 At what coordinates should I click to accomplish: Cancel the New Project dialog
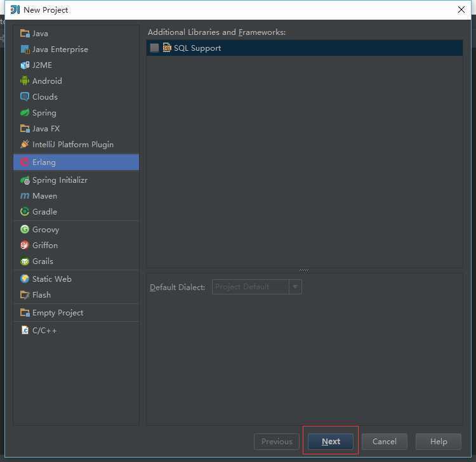pos(385,441)
